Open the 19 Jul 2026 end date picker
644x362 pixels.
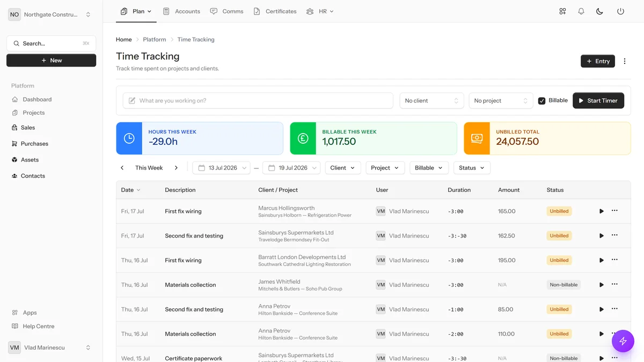pos(291,168)
